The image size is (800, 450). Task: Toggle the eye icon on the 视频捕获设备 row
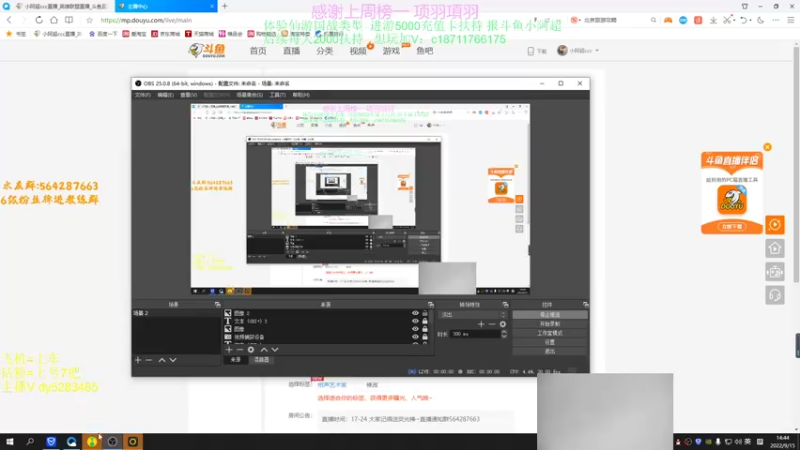[415, 337]
